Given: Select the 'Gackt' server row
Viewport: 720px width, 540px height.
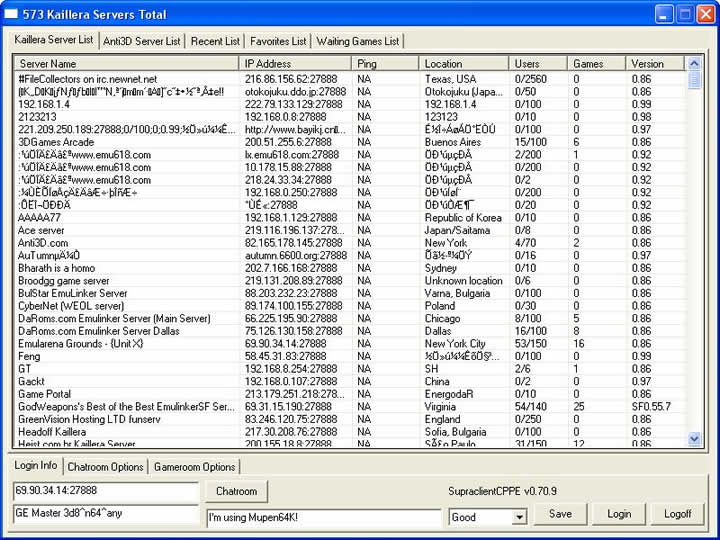Looking at the screenshot, I should 349,381.
